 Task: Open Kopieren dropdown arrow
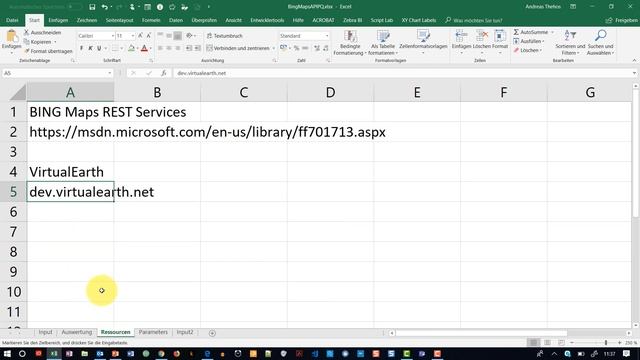(55, 42)
